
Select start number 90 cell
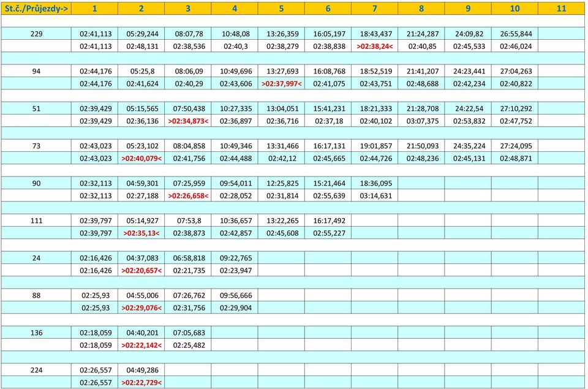pos(36,183)
